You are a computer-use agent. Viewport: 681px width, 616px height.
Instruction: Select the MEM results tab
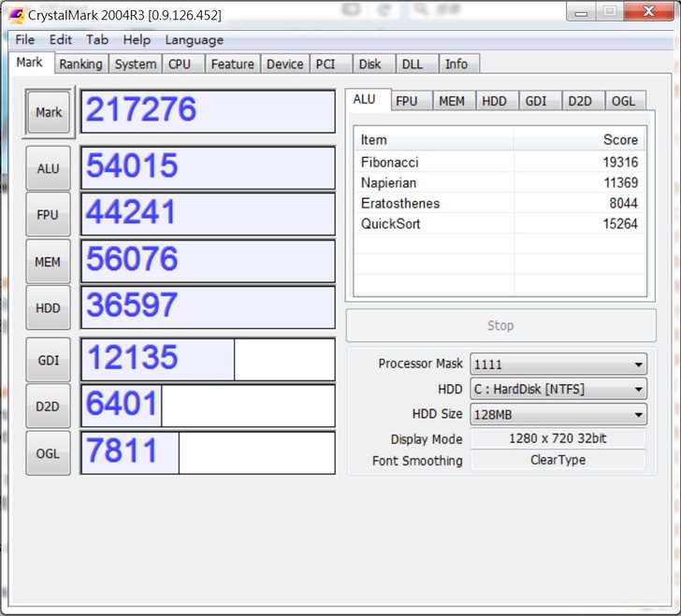click(451, 101)
